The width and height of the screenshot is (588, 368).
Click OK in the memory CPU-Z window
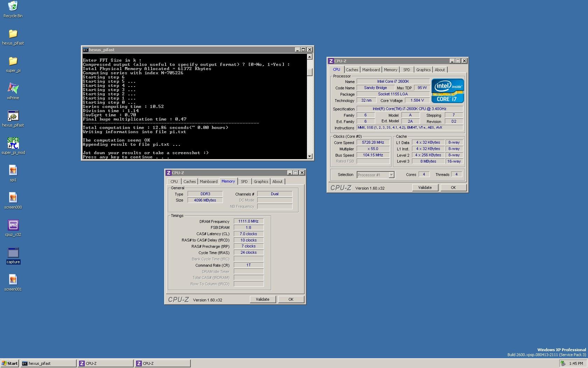(291, 299)
